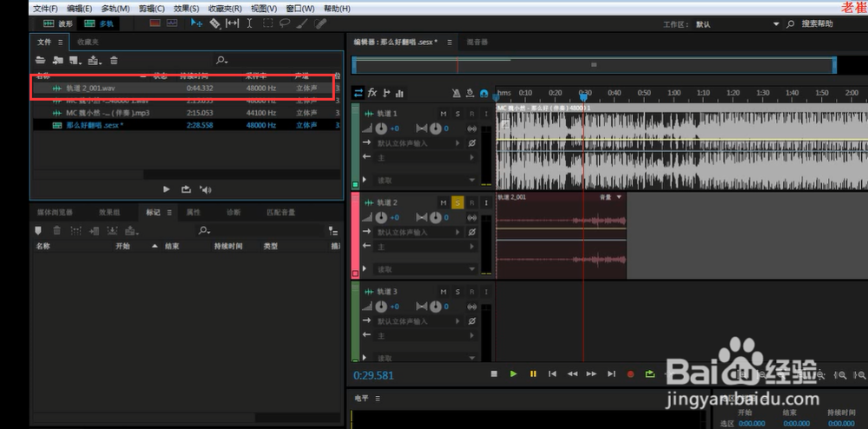The width and height of the screenshot is (868, 429).
Task: Click the fx effects icon in the editor
Action: pyautogui.click(x=372, y=92)
